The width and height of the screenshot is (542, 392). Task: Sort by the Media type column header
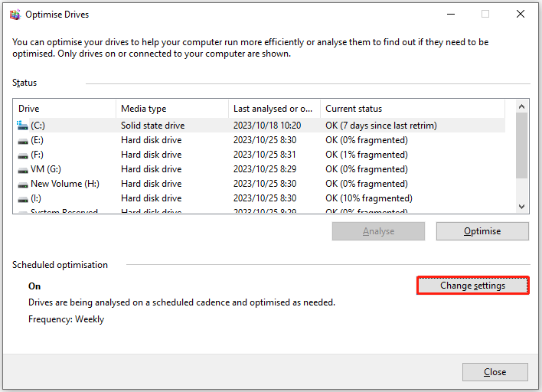tap(172, 109)
